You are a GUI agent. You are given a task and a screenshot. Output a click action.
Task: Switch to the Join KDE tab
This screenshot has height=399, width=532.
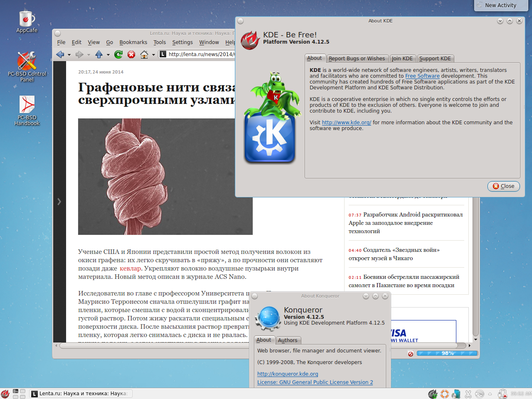402,59
